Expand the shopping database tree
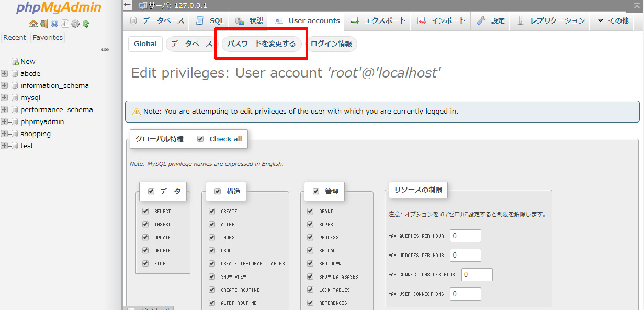 point(5,134)
